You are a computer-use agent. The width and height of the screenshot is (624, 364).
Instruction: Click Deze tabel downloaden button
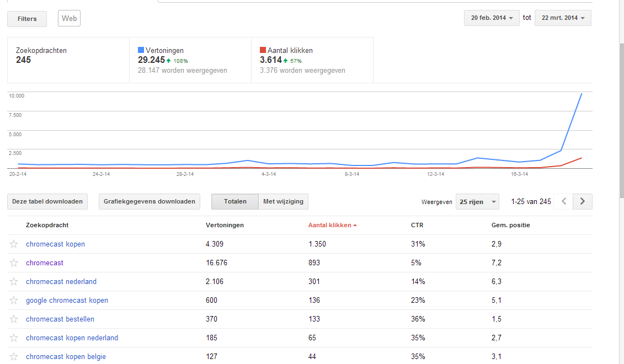tap(47, 201)
